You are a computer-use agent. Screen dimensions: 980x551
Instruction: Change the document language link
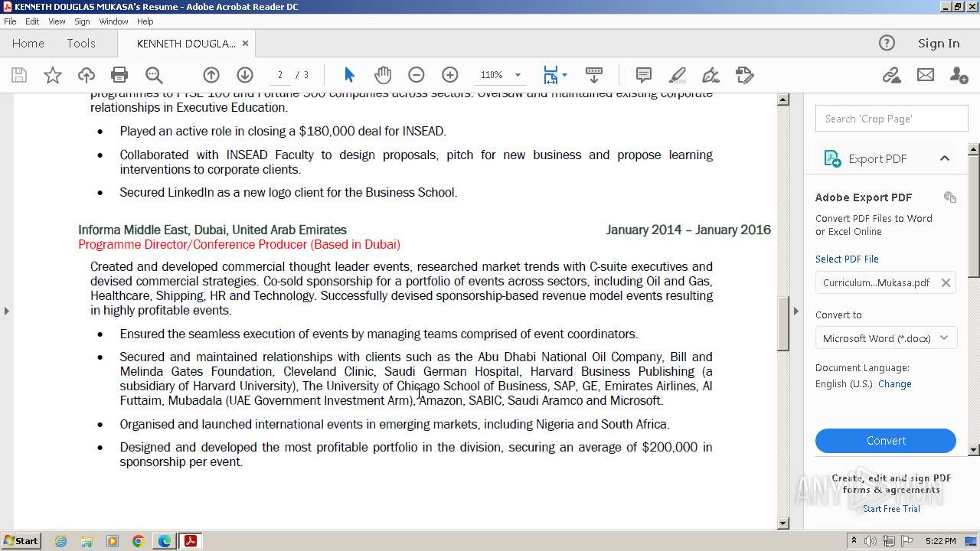click(x=894, y=383)
